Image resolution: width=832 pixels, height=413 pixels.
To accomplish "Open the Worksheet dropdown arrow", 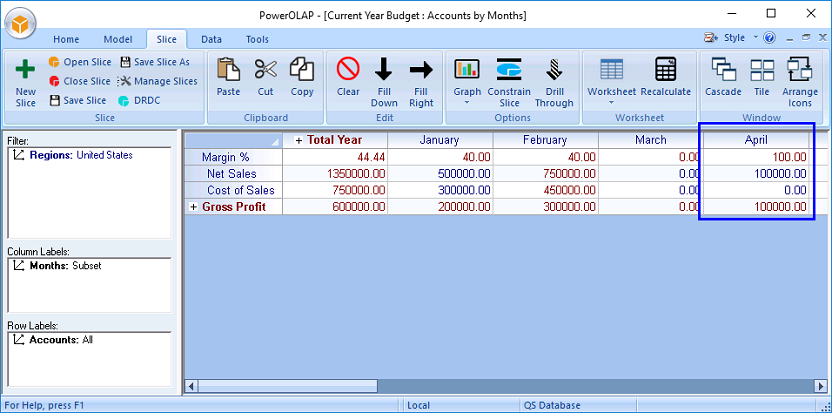I will (611, 102).
